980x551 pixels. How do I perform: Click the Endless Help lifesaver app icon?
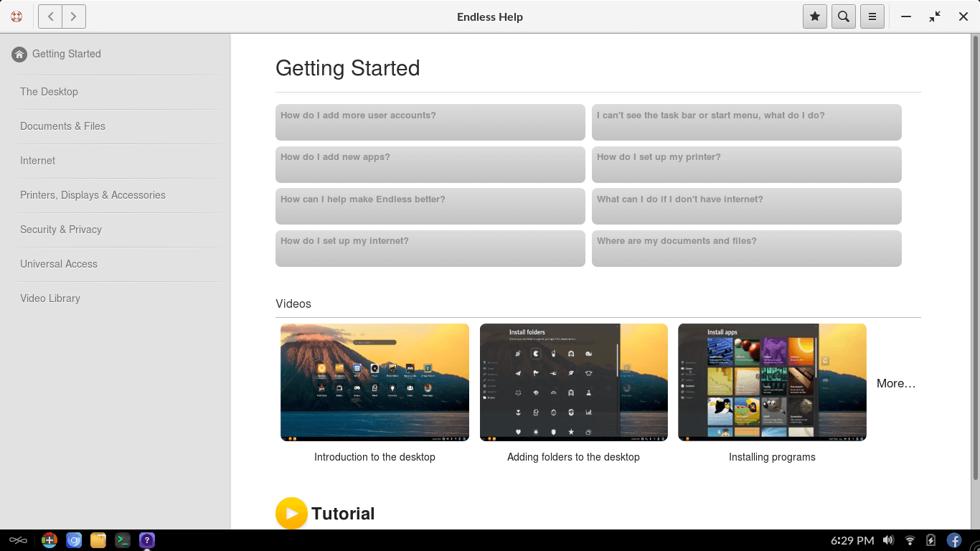(17, 17)
